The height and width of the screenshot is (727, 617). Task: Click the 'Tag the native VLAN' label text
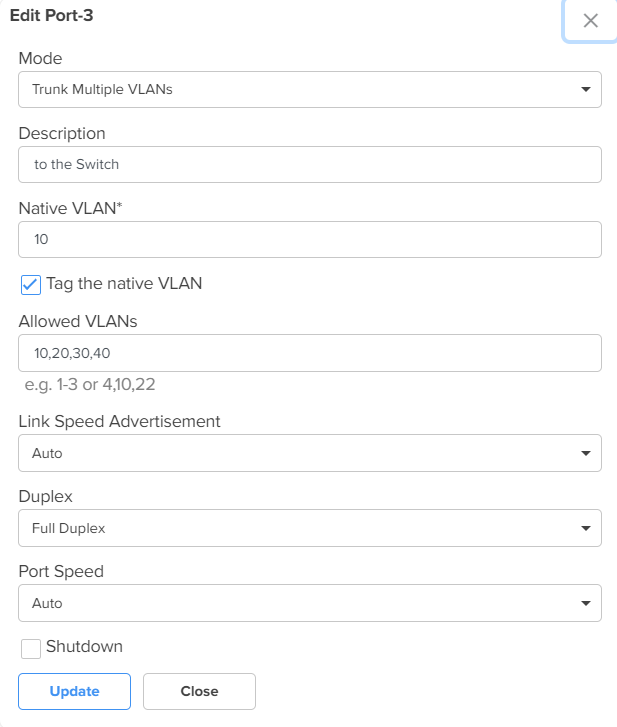click(124, 283)
